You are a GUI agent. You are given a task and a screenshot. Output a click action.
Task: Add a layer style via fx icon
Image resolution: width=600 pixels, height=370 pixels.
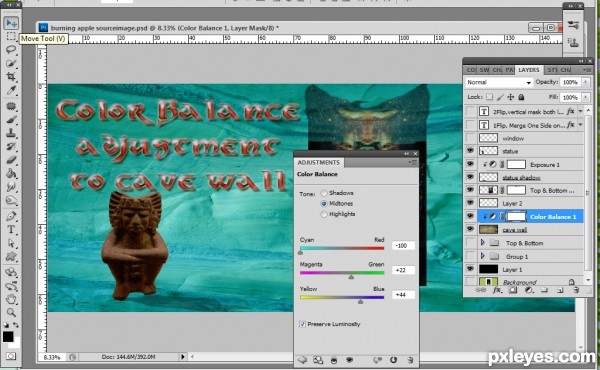click(497, 290)
